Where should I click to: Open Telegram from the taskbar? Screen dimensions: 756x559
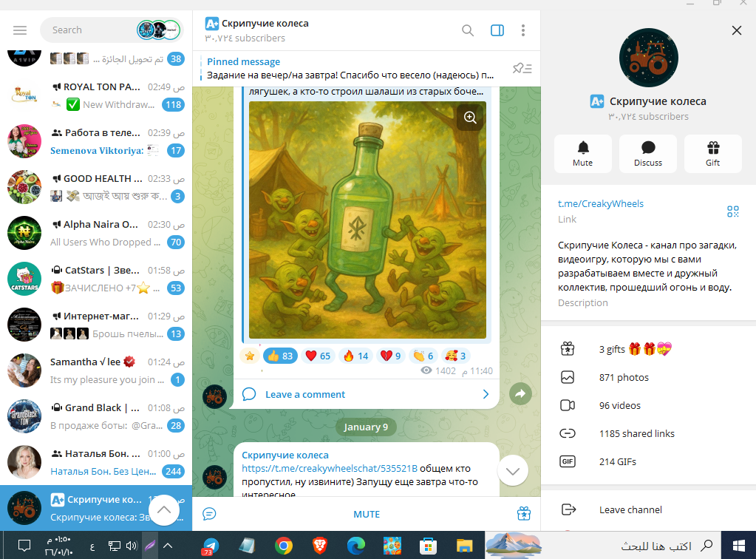point(210,546)
